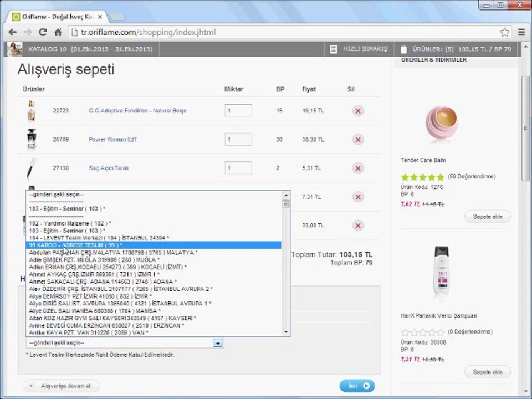The height and width of the screenshot is (399, 532).
Task: Choose top '--gönderi şekli seçin--' list entry
Action: click(x=154, y=195)
